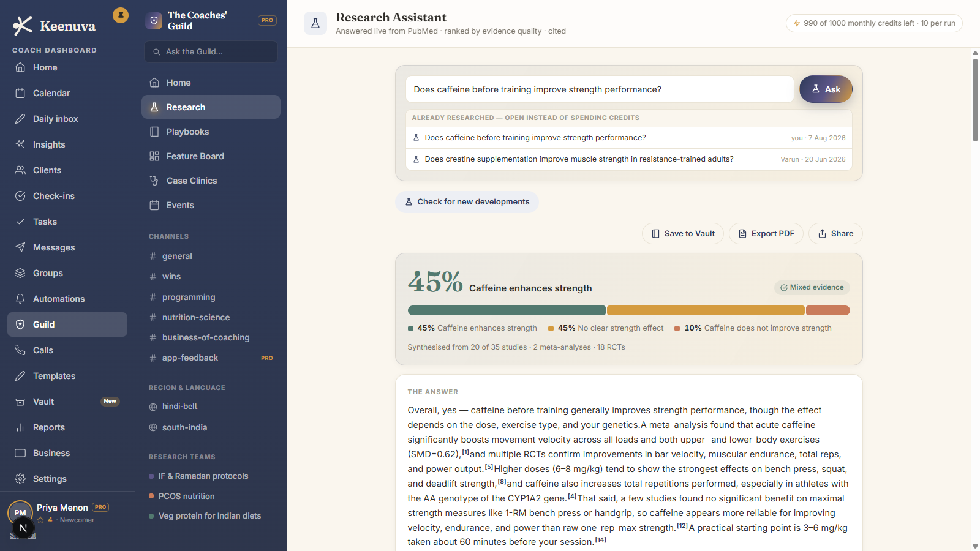Click the Vault archive icon
Image resolution: width=980 pixels, height=551 pixels.
20,402
